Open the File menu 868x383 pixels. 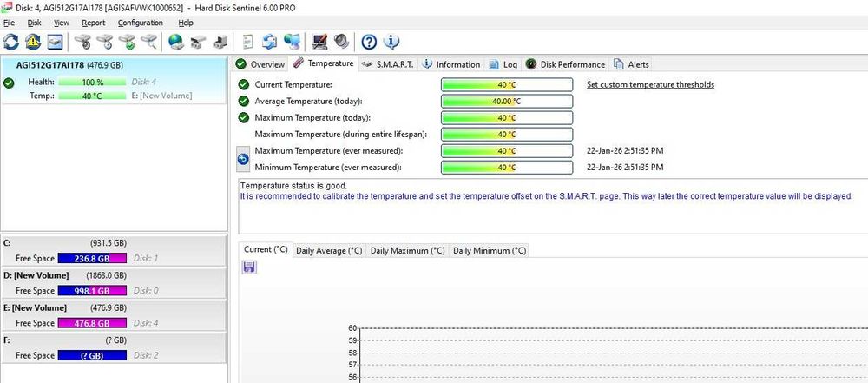point(9,23)
